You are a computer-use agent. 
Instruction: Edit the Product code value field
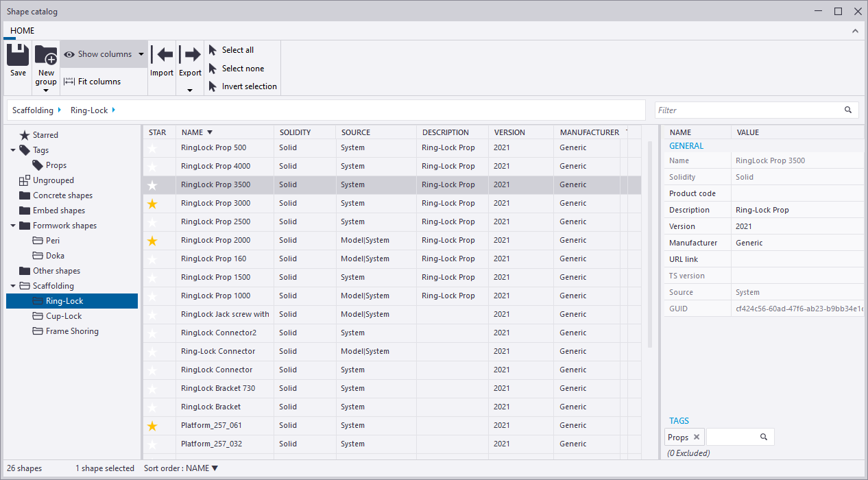tap(797, 193)
